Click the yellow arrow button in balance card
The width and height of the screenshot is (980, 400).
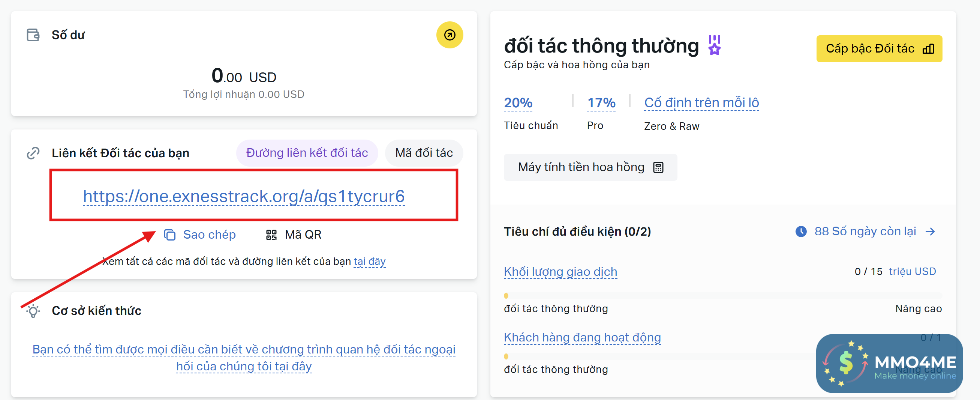449,35
